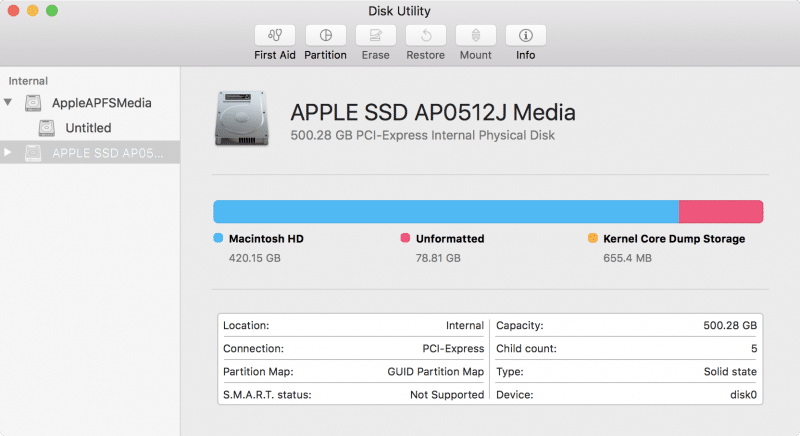The width and height of the screenshot is (800, 436).
Task: Collapse the AppleAPFSMedia disclosure triangle
Action: click(x=8, y=102)
